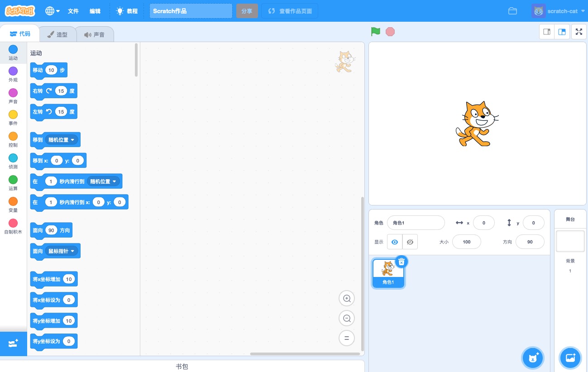Select 侦测 block category
The image size is (588, 372).
coord(13,161)
